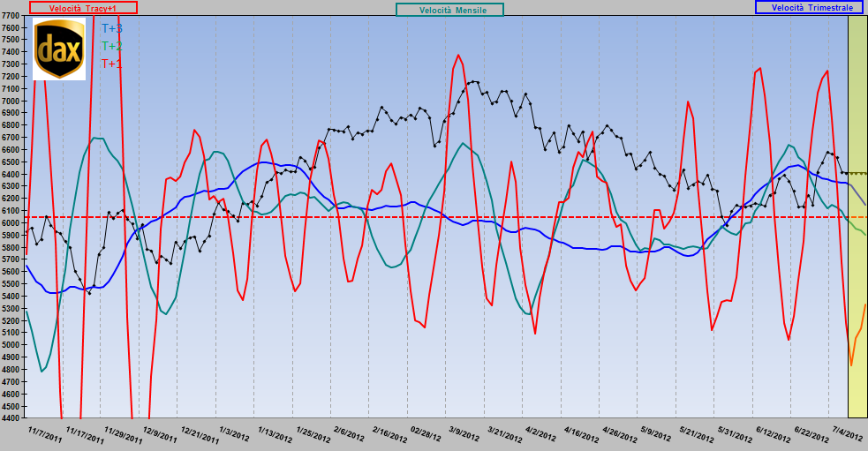Screen dimensions: 868x451
Task: Click the 2/6/2012 date label
Action: click(349, 432)
